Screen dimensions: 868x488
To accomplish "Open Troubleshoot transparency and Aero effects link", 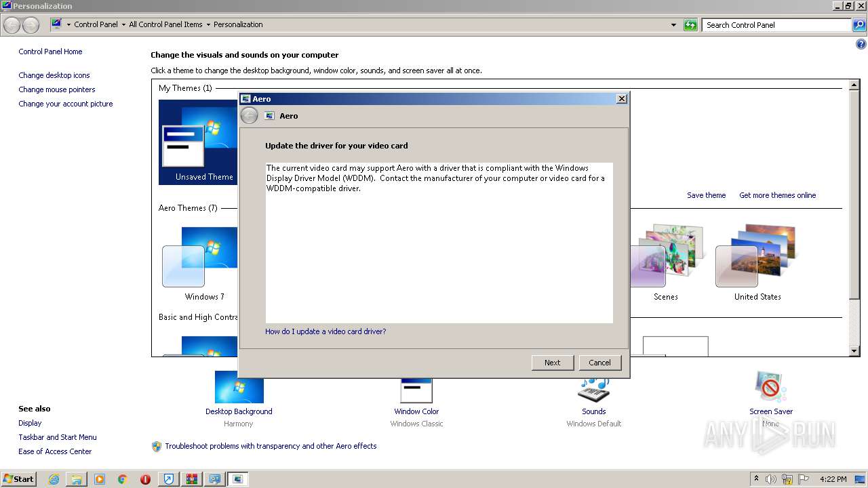I will pos(271,446).
